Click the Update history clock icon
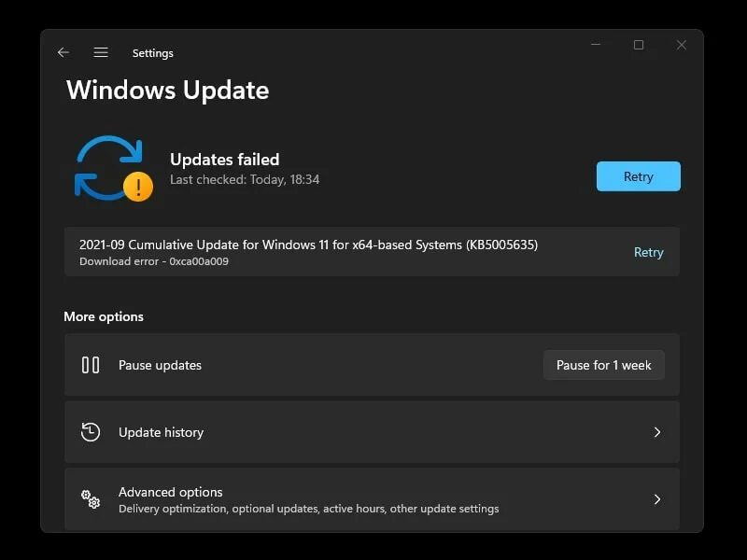Viewport: 747px width, 560px height. 91,432
